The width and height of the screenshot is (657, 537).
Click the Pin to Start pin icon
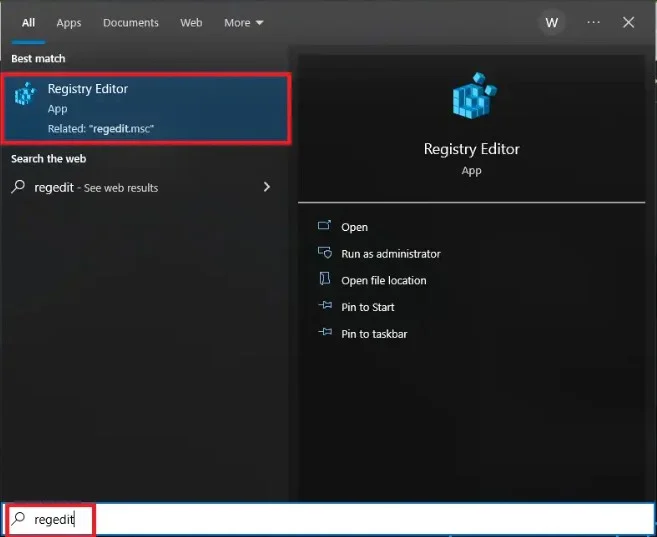323,307
